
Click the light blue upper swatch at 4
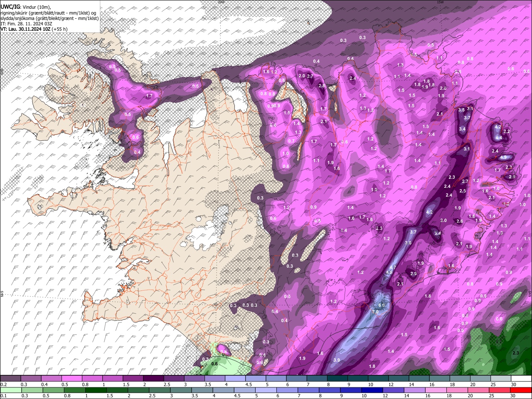(x=235, y=379)
